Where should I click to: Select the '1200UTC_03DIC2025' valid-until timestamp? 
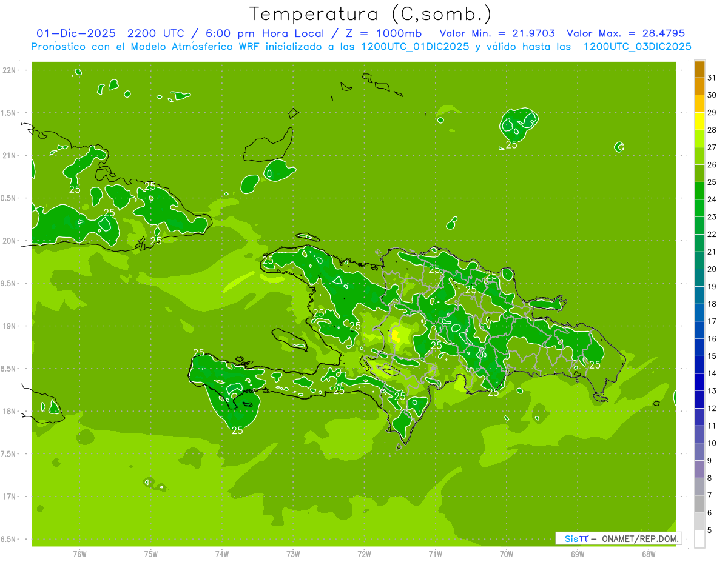coord(636,47)
